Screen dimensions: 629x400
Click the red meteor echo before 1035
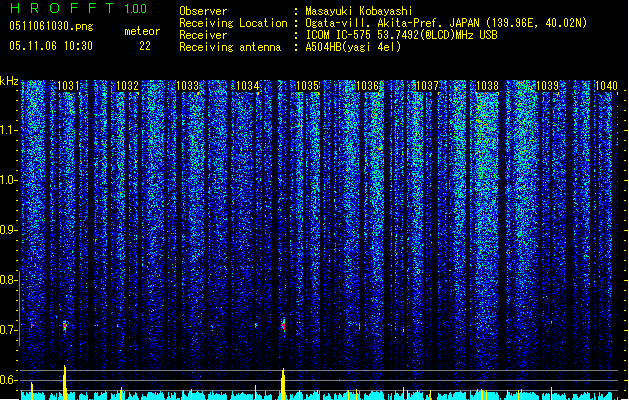point(283,325)
